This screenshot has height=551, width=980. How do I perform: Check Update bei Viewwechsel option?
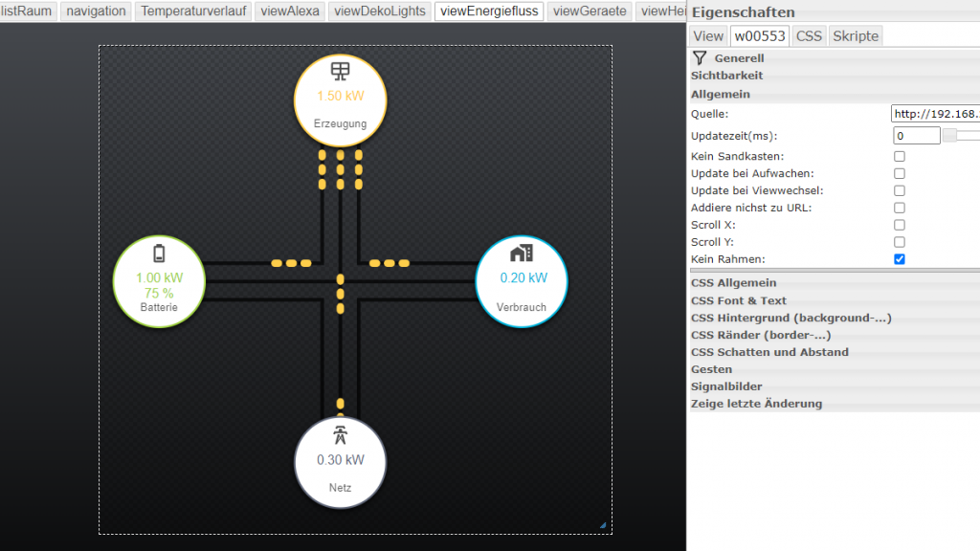900,190
